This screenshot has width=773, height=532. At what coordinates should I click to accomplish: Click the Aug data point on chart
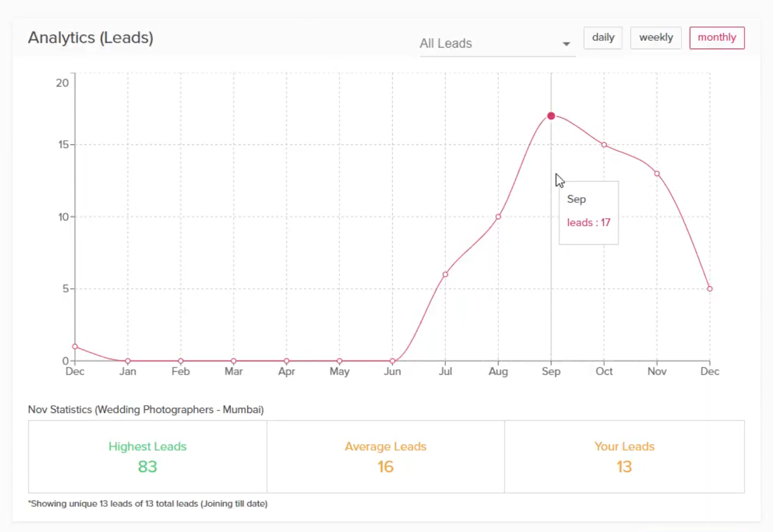tap(498, 217)
